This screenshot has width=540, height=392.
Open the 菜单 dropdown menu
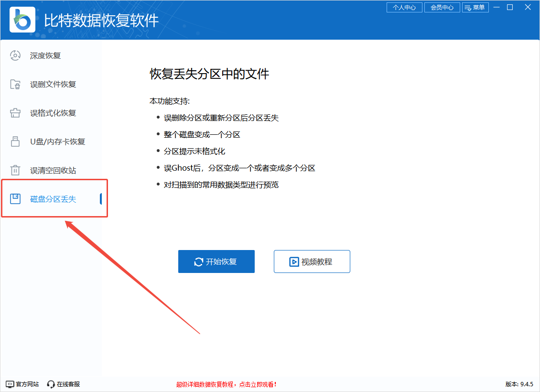coord(475,7)
